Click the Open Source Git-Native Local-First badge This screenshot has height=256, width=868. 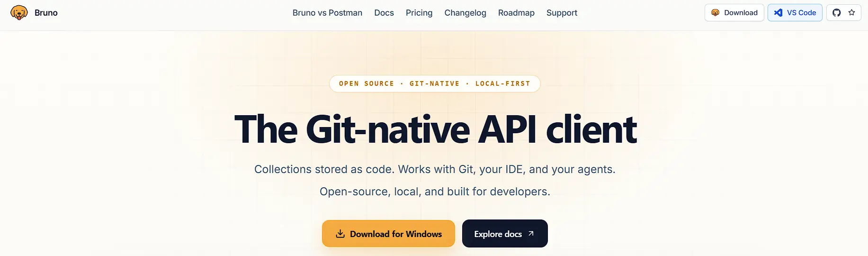point(435,83)
